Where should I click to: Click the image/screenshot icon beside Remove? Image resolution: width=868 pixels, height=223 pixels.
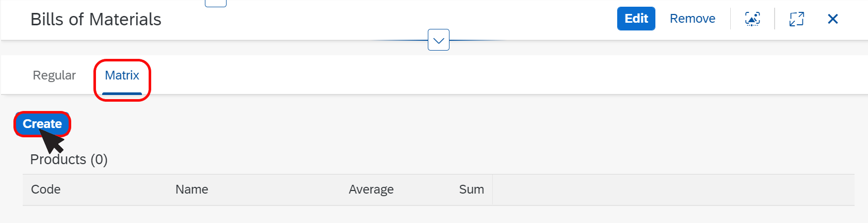click(x=752, y=19)
